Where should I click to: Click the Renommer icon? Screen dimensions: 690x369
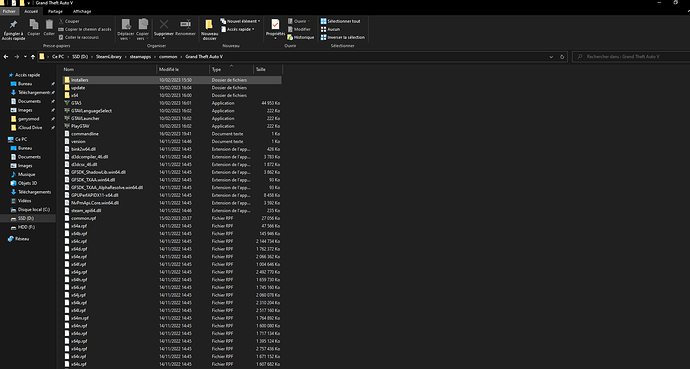tap(185, 24)
